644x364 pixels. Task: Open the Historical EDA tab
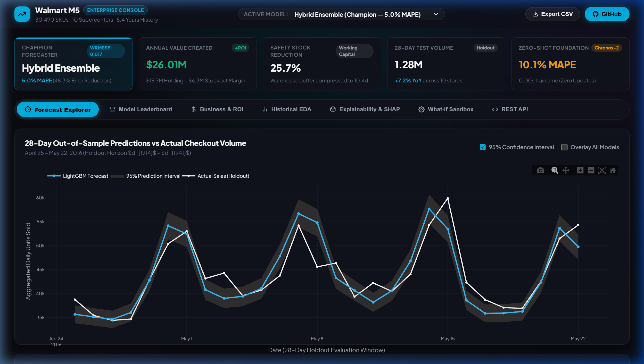pyautogui.click(x=287, y=109)
